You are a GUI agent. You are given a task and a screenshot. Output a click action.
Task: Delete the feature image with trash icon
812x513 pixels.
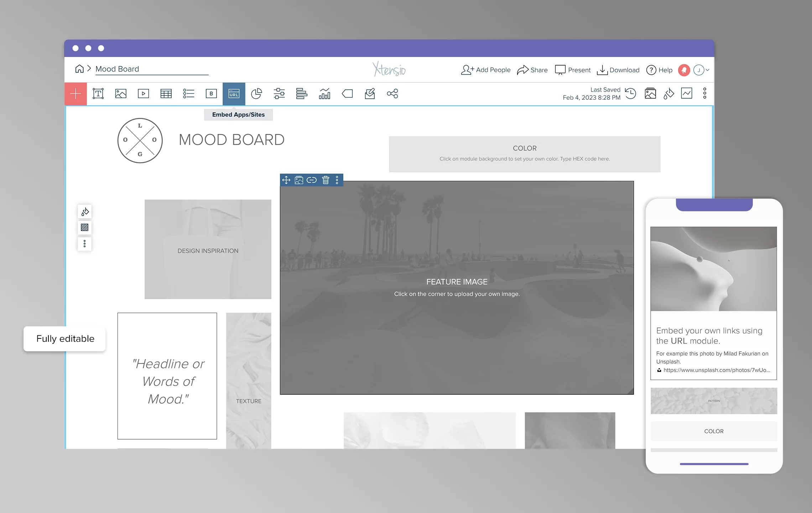pyautogui.click(x=326, y=180)
